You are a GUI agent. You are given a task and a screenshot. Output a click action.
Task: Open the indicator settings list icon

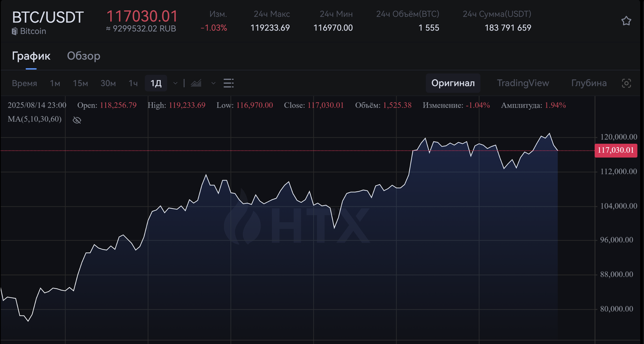pyautogui.click(x=229, y=83)
